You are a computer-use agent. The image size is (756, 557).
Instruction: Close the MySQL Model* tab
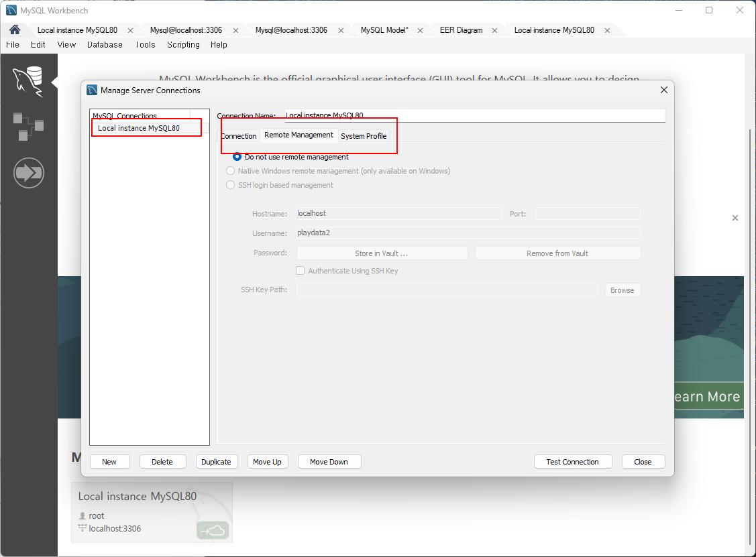[421, 30]
